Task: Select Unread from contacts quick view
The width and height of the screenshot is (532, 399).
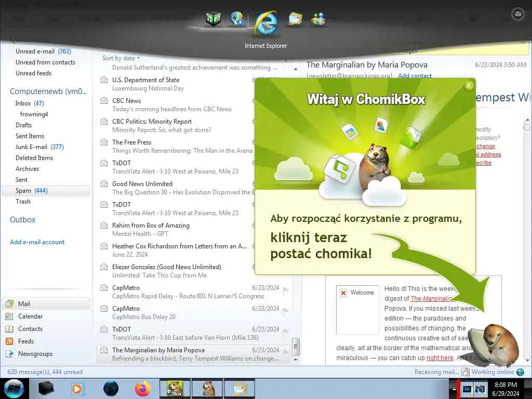Action: pos(45,62)
